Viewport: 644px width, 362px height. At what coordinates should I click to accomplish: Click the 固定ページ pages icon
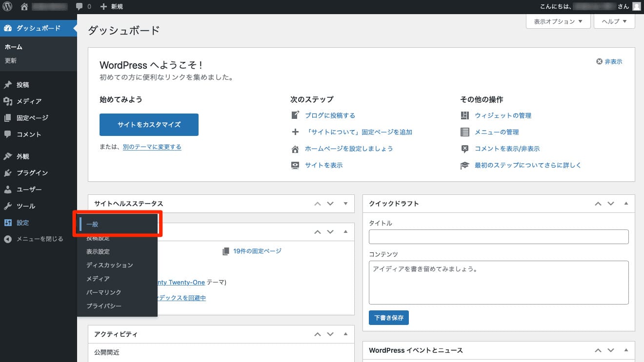pos(9,117)
